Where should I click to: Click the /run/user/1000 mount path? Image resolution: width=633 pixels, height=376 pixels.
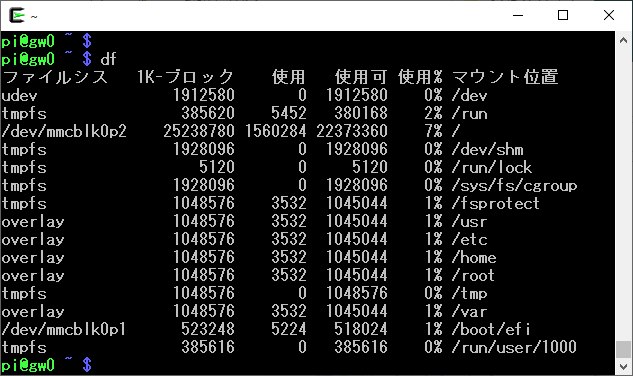click(514, 347)
